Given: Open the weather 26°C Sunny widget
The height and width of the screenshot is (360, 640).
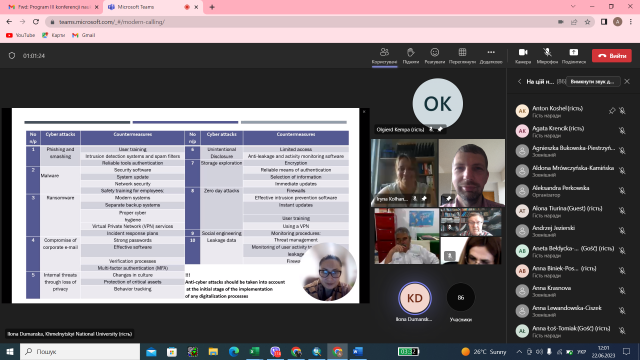Looking at the screenshot, I should coord(484,351).
